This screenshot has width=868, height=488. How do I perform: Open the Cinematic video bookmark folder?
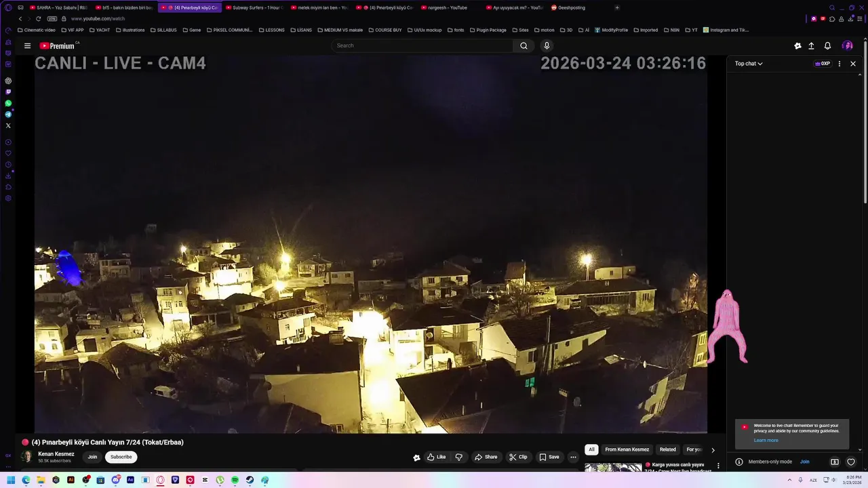pyautogui.click(x=37, y=30)
